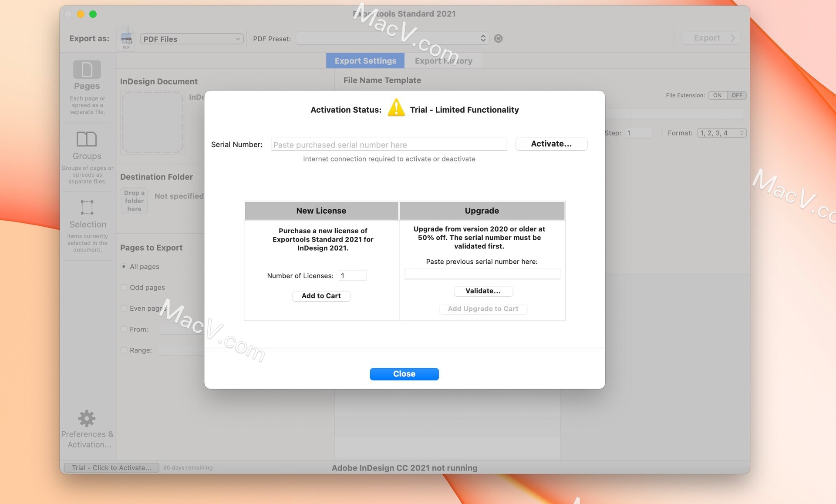Switch to the Export History tab
Viewport: 836px width, 504px height.
click(x=443, y=60)
